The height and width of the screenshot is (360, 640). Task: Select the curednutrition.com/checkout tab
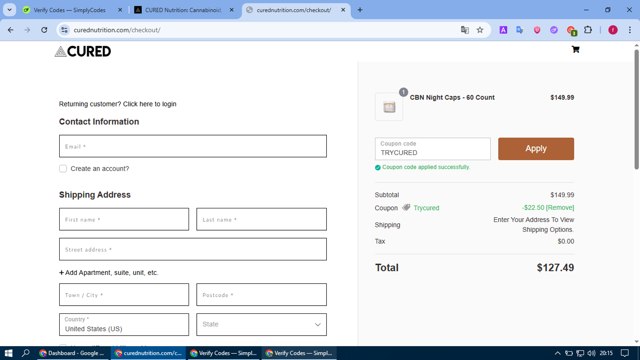click(x=294, y=10)
